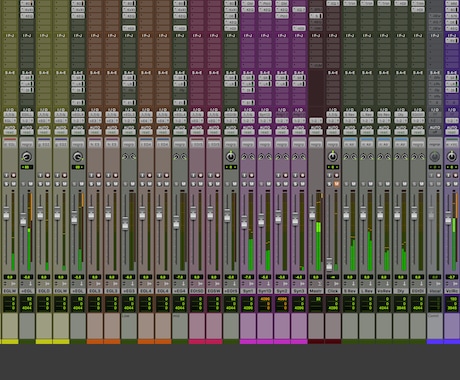Toggle input monitoring on Syn3 track
Image resolution: width=460 pixels, height=380 pixels.
(296, 175)
